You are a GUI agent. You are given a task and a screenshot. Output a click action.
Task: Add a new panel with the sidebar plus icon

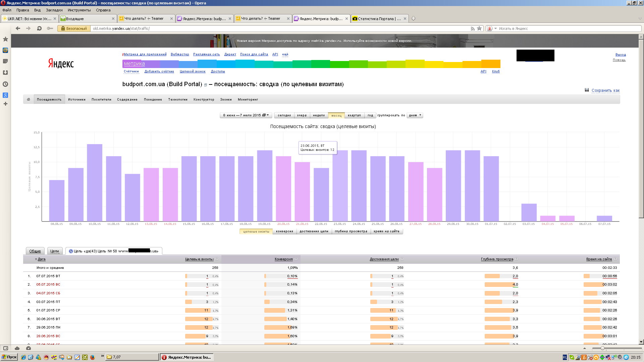point(5,104)
